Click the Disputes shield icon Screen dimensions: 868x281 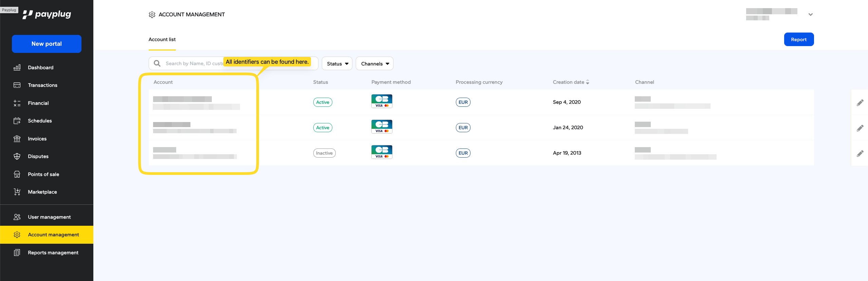(17, 156)
